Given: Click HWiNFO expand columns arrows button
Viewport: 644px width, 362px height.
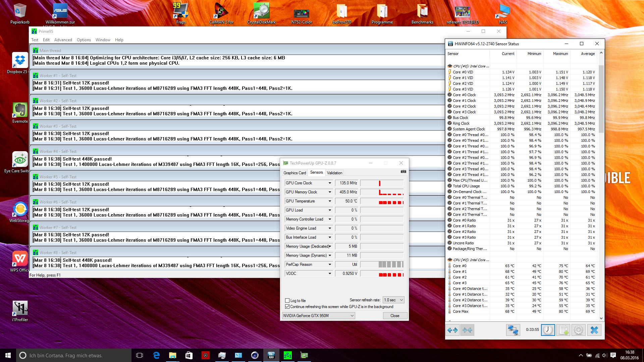Looking at the screenshot, I should pos(452,330).
